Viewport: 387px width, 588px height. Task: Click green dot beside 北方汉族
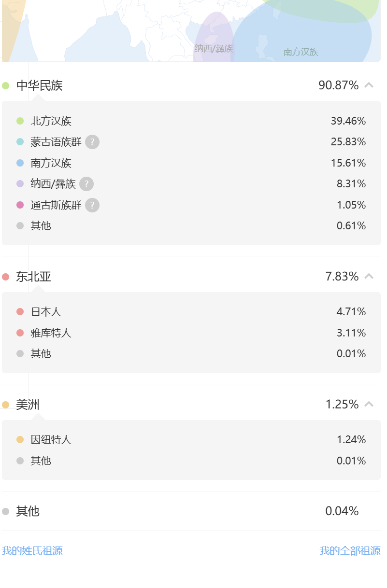click(20, 121)
